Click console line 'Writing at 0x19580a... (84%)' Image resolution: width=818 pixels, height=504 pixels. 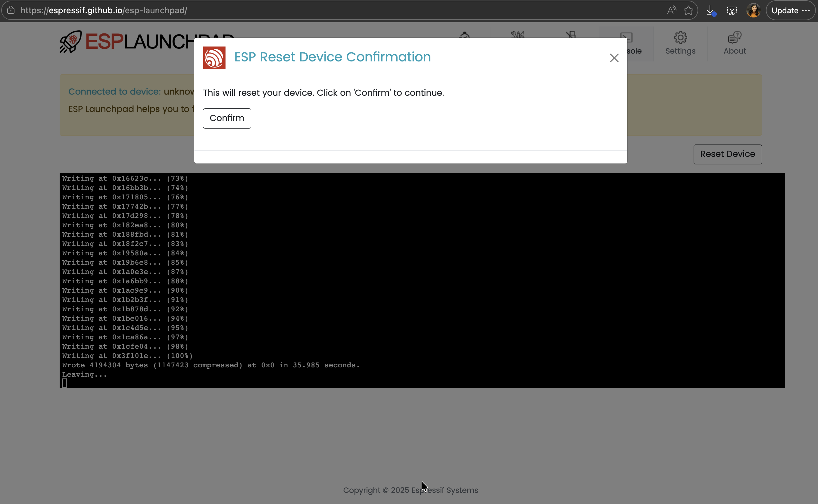point(125,253)
